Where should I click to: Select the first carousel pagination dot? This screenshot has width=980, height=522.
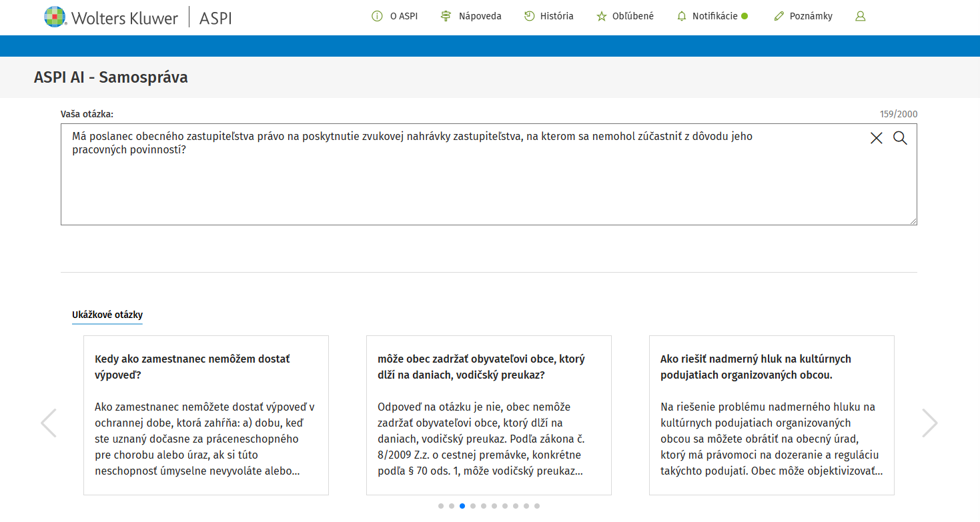[x=441, y=506]
